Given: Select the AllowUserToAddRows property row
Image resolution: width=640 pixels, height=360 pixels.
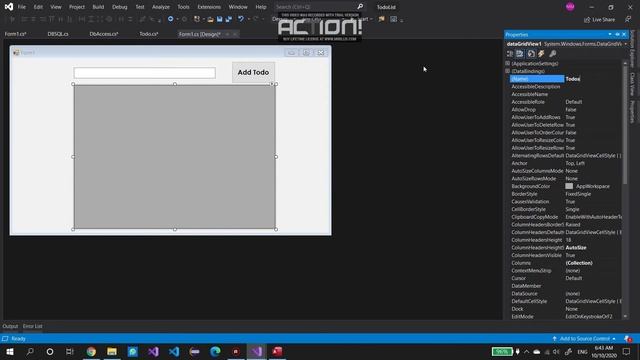Looking at the screenshot, I should pyautogui.click(x=565, y=117).
